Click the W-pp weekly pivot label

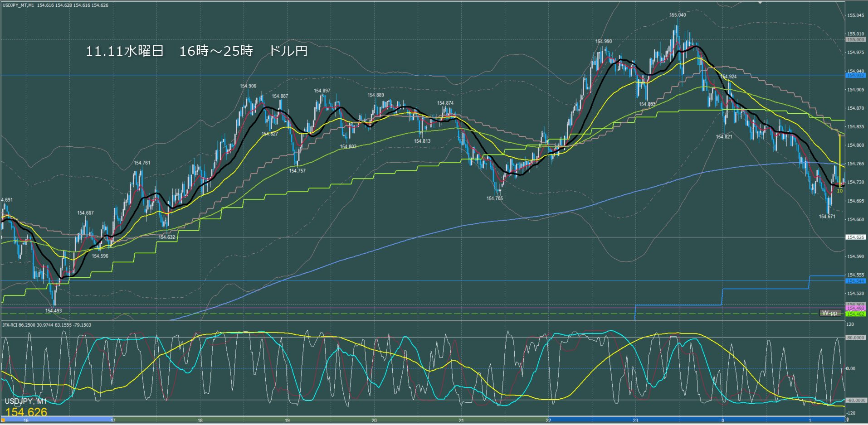tap(830, 313)
